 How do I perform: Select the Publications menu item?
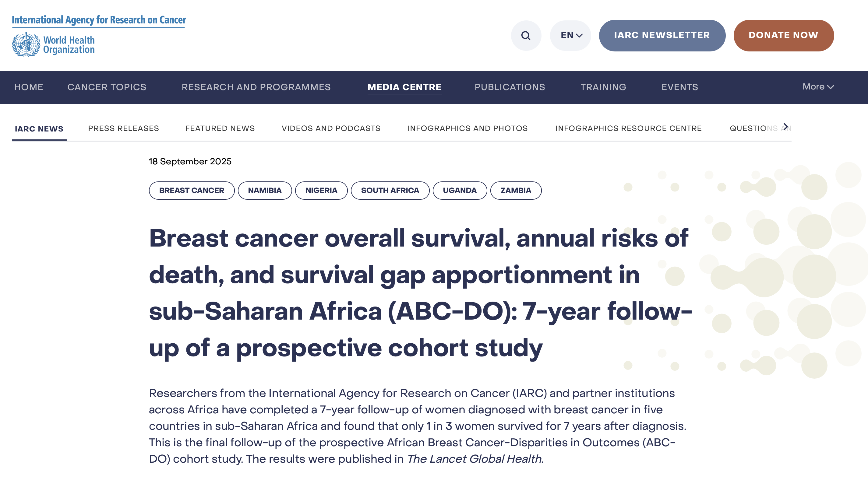pyautogui.click(x=510, y=87)
